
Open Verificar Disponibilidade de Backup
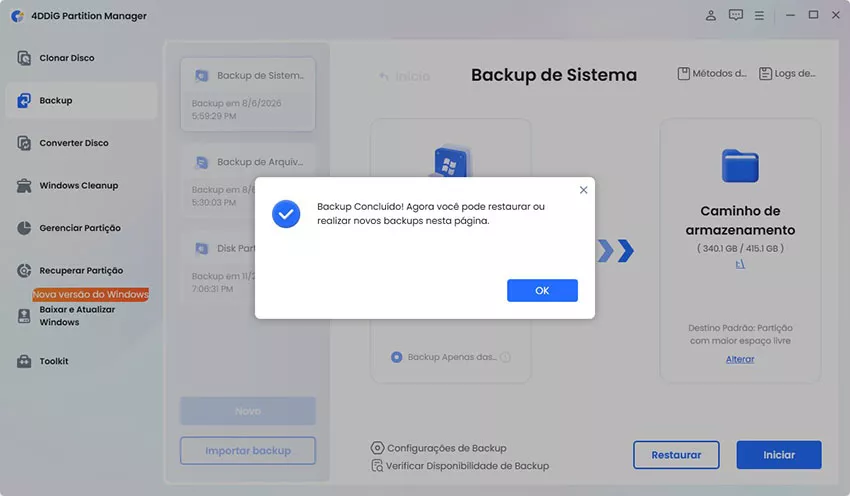460,466
